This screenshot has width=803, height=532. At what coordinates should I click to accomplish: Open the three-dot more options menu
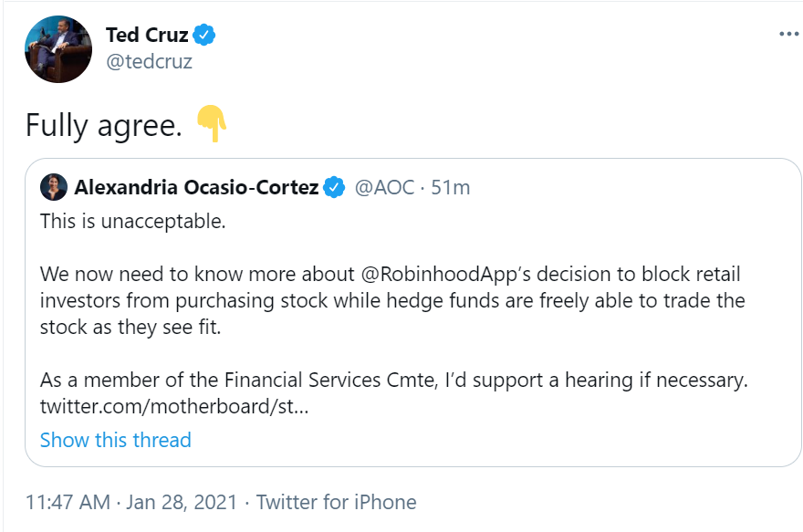[788, 34]
